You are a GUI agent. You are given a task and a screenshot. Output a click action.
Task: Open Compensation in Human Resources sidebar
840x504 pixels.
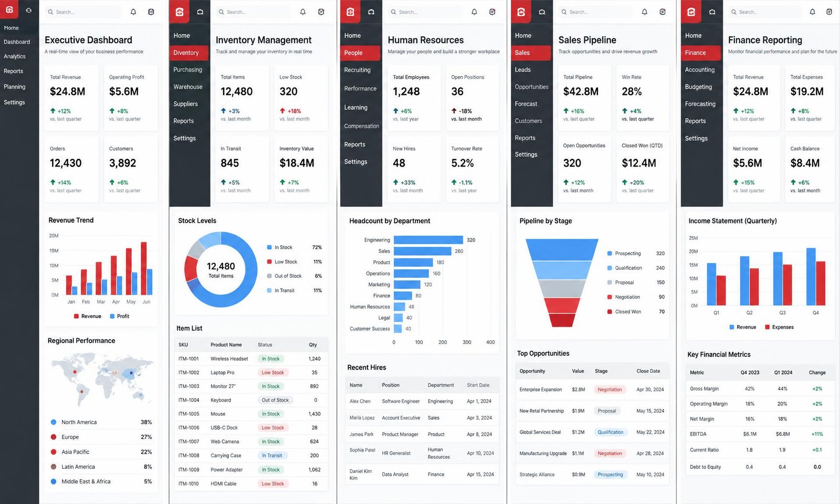pyautogui.click(x=362, y=126)
